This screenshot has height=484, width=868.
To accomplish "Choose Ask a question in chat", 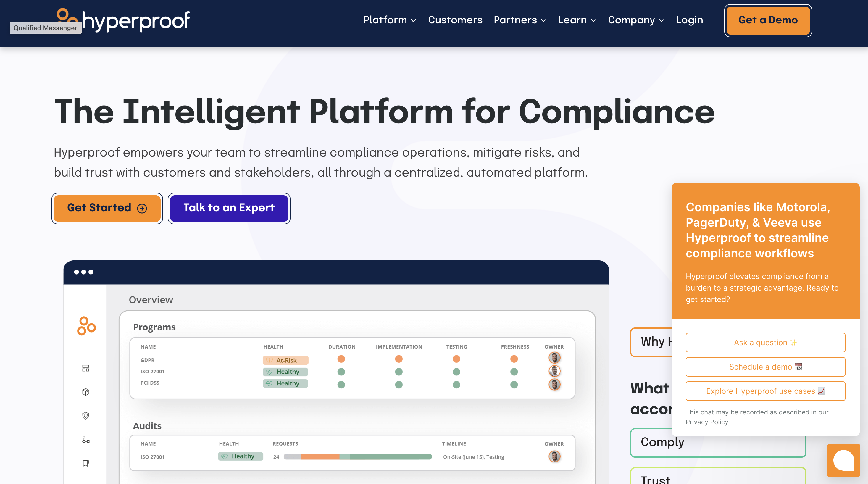I will (765, 343).
